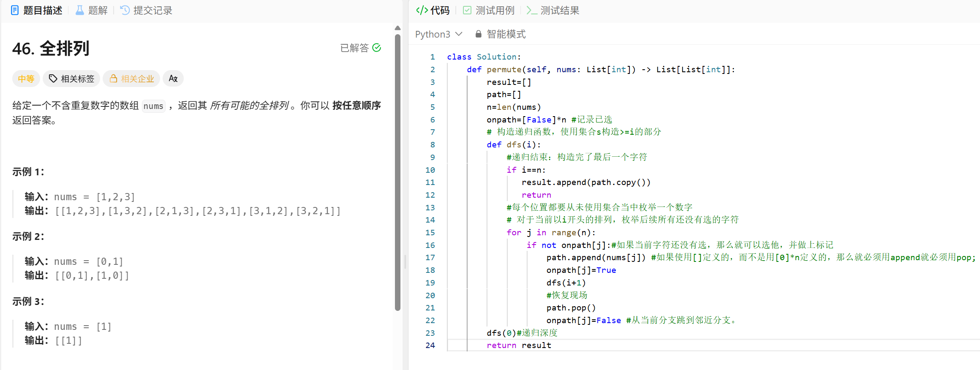
Task: Click code line for j in range(n):
Action: point(551,232)
